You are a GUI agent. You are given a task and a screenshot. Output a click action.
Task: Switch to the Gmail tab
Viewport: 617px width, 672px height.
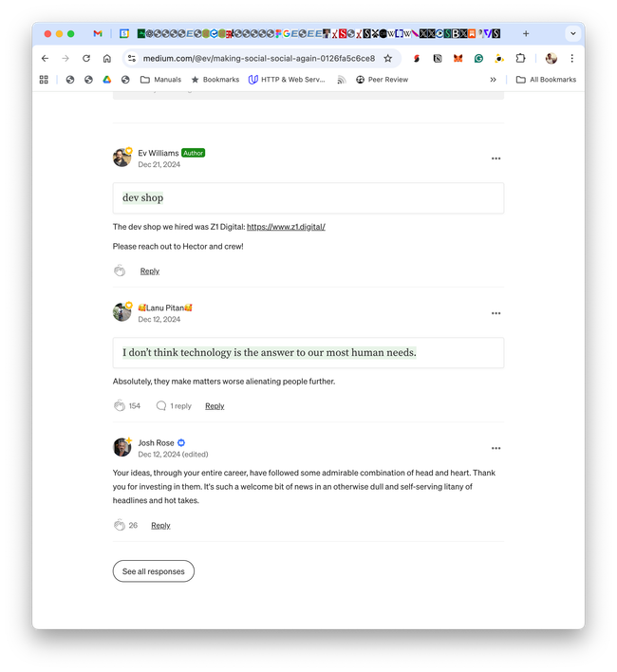coord(98,33)
